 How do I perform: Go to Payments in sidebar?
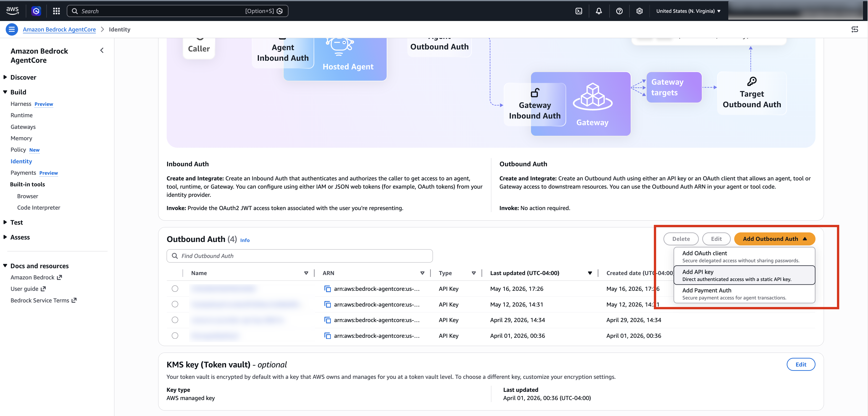[23, 173]
